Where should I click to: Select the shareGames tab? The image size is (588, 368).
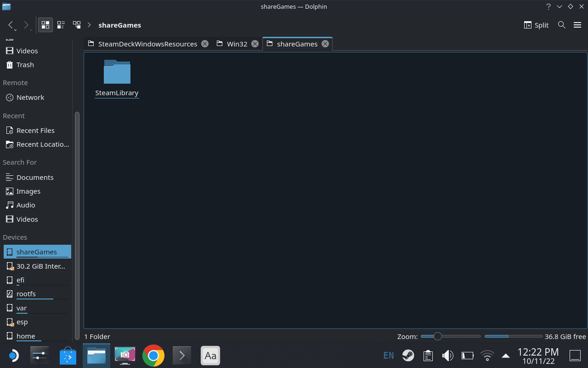tap(297, 44)
